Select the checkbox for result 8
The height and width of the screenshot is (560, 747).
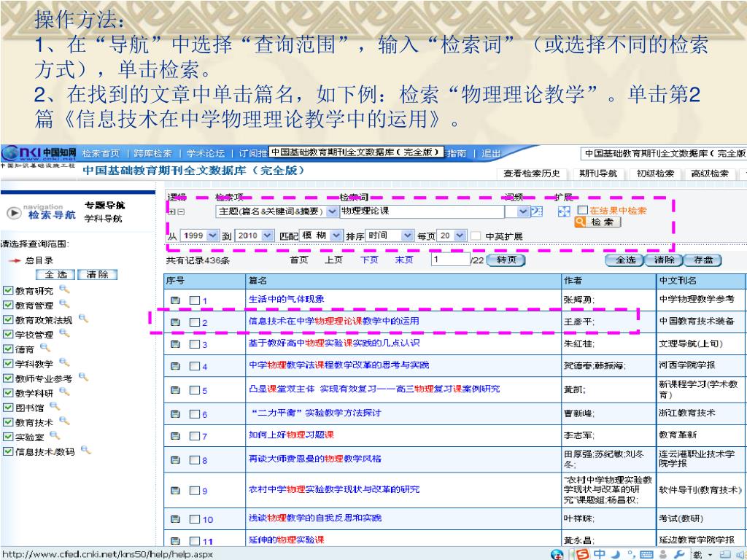coord(194,460)
